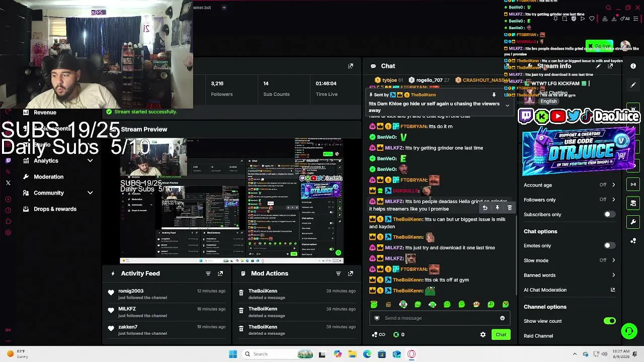
Task: Open the emoji picker in chat
Action: (502, 318)
